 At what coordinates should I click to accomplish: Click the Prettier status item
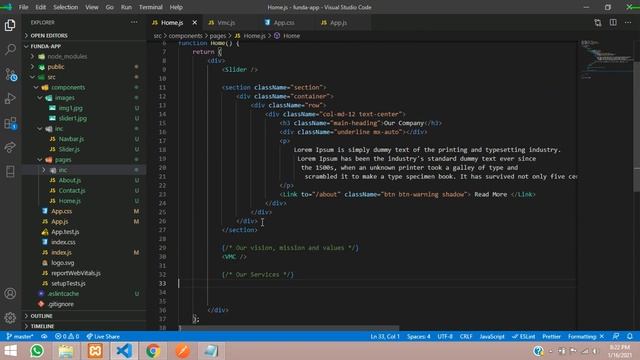tap(551, 336)
